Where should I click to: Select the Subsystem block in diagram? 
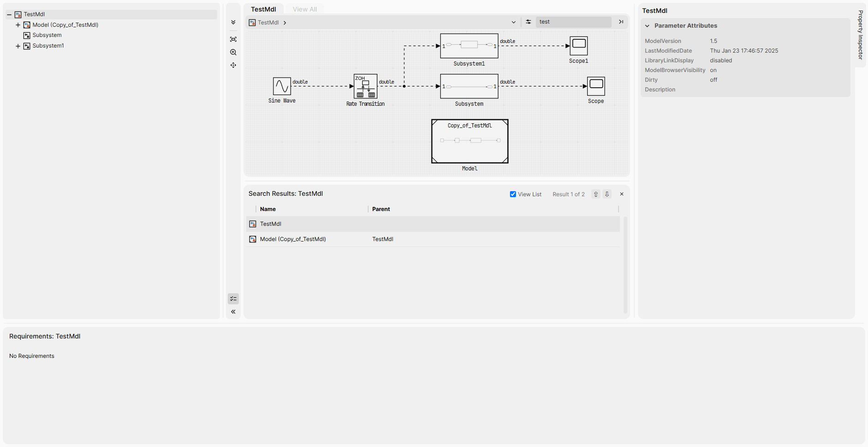point(469,86)
